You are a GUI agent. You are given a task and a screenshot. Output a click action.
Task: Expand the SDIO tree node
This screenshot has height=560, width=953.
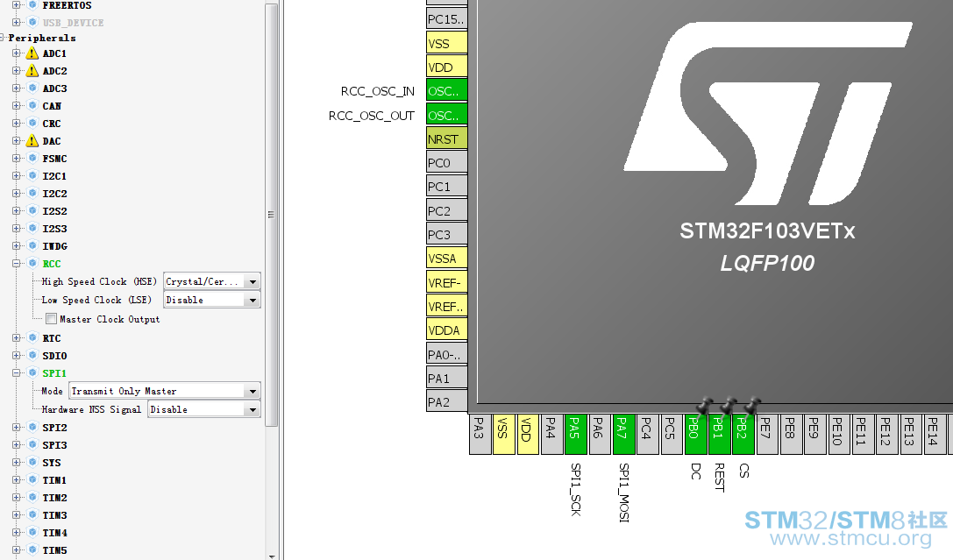[x=17, y=356]
